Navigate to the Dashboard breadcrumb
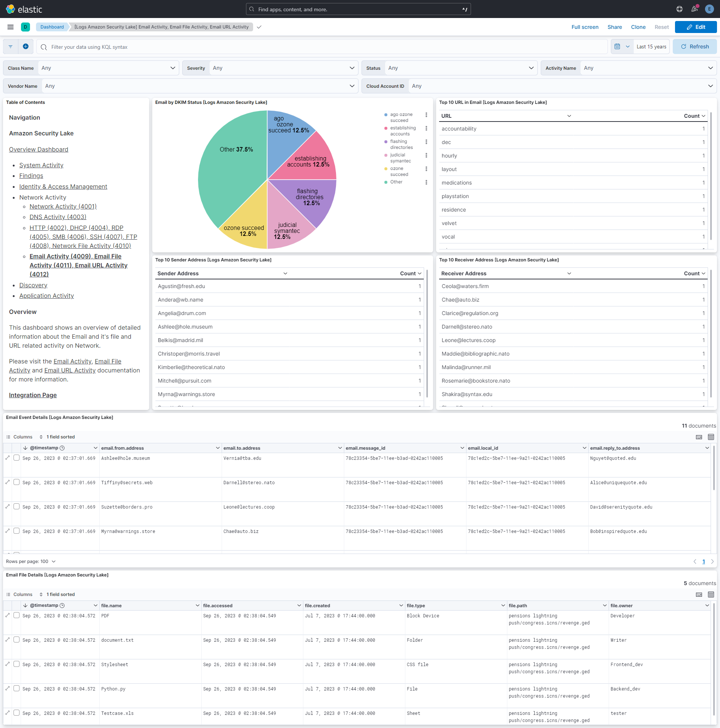Viewport: 720px width, 728px height. tap(52, 27)
